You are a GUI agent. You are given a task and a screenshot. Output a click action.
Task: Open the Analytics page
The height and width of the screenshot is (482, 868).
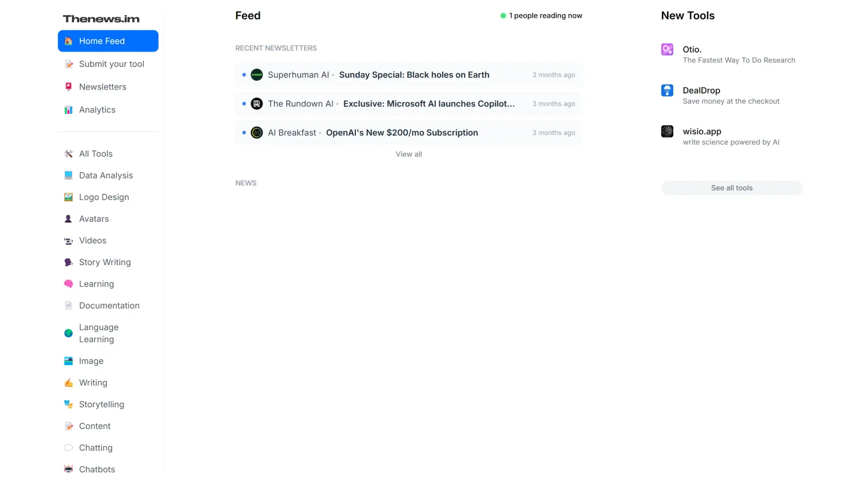pos(108,110)
